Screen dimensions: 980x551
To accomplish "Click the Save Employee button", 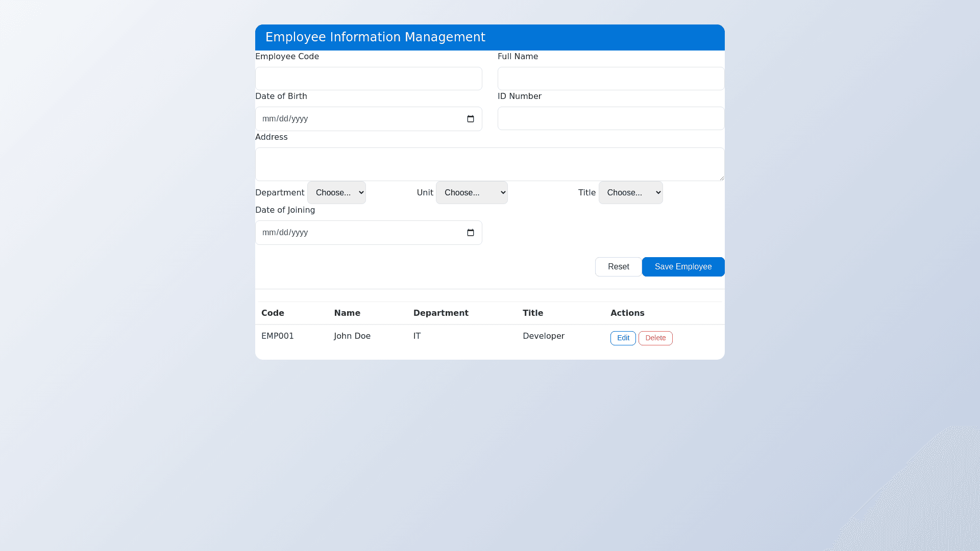I will coord(683,267).
